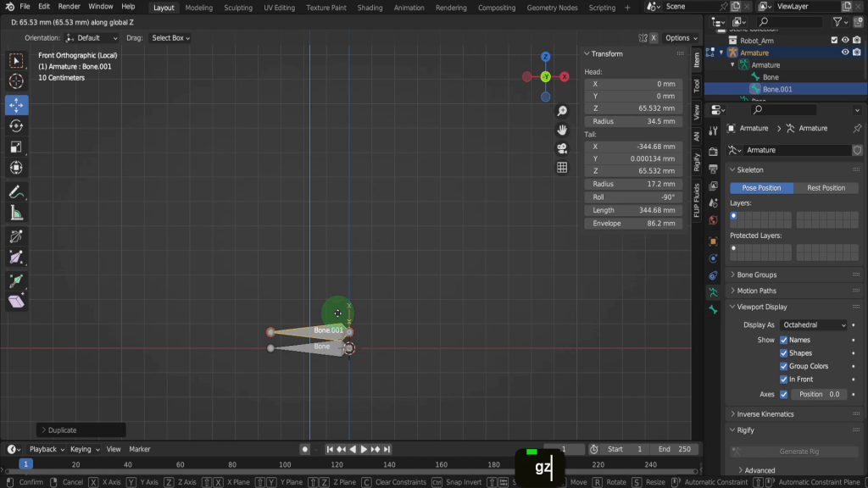Open the Render menu
The height and width of the screenshot is (488, 868).
click(69, 7)
